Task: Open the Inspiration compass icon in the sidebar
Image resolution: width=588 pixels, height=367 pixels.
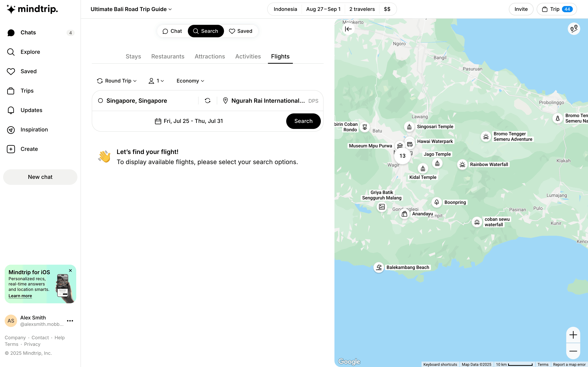Action: coord(11,130)
